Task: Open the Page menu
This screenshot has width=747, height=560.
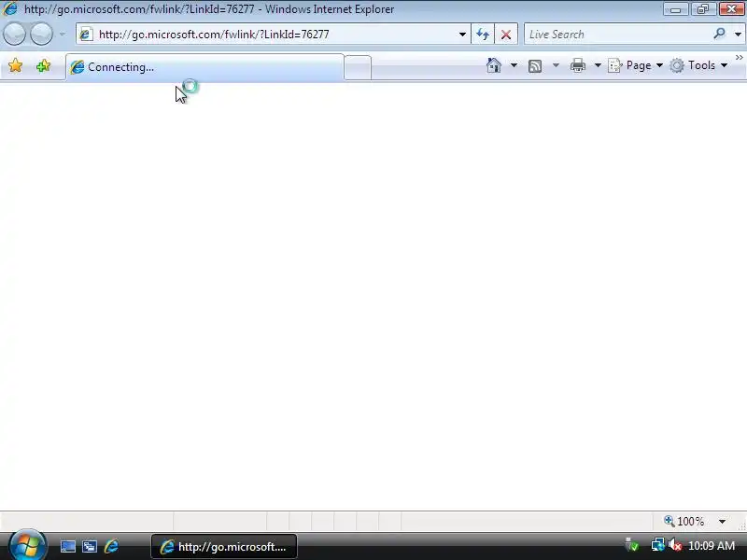Action: [636, 65]
